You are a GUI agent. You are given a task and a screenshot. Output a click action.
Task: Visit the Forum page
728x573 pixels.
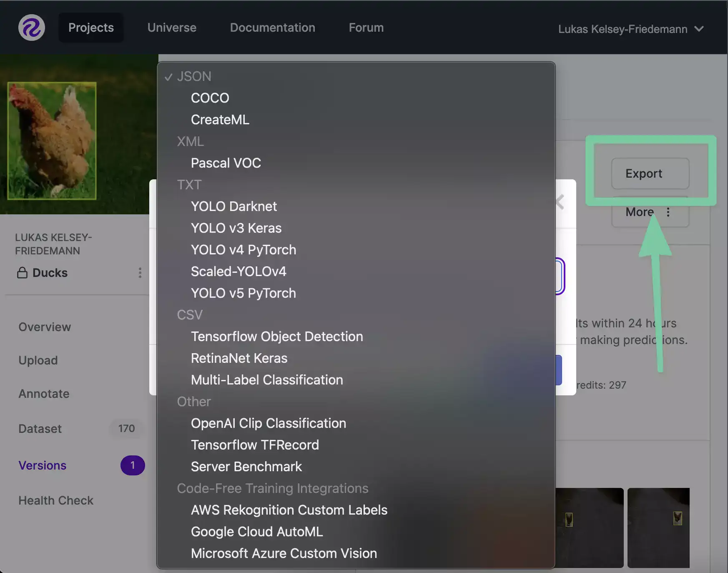(366, 28)
